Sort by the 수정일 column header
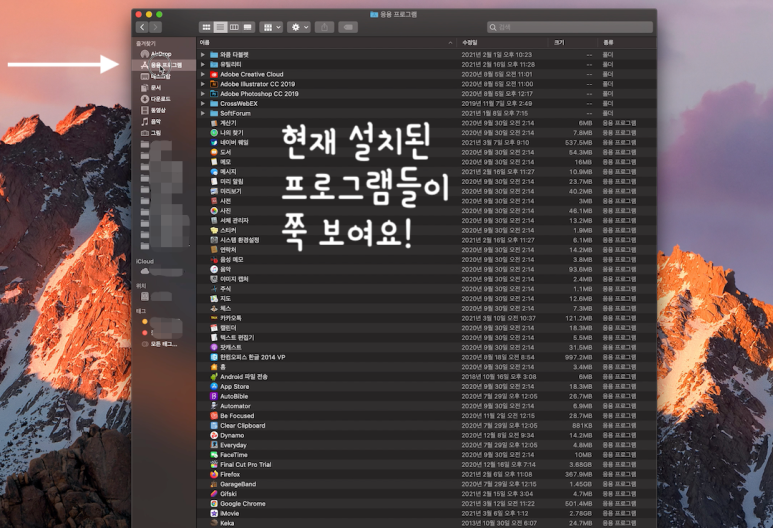The image size is (773, 528). click(502, 43)
